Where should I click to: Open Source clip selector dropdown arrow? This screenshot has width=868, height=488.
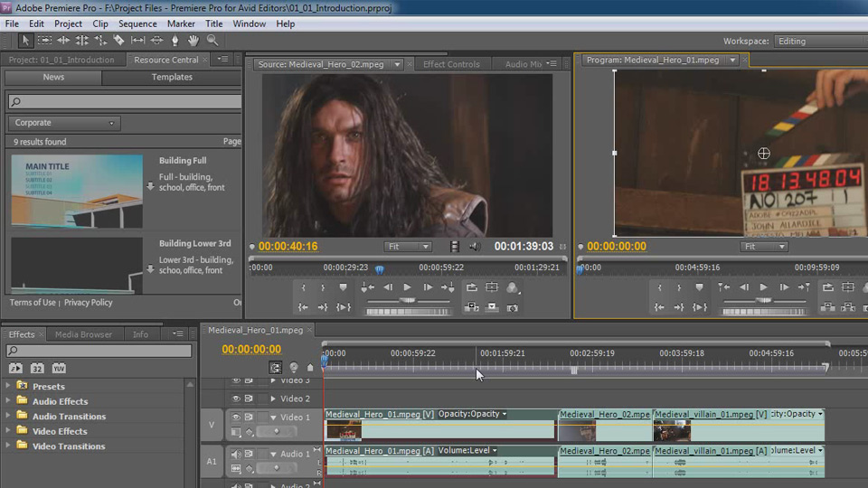point(397,64)
